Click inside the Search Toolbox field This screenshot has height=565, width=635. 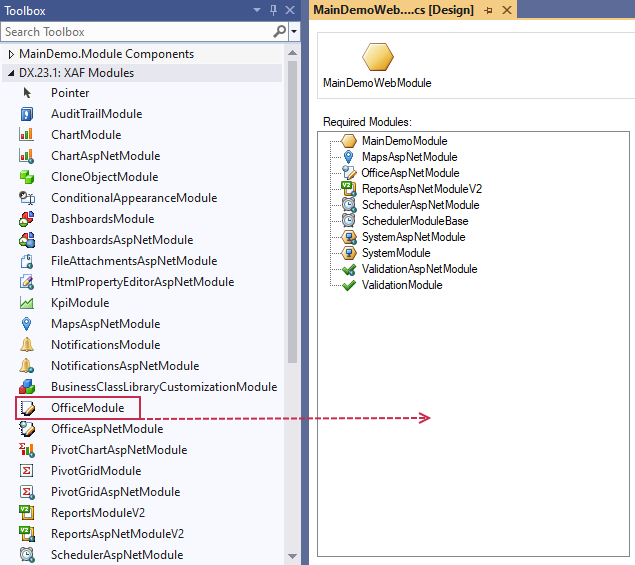(136, 32)
